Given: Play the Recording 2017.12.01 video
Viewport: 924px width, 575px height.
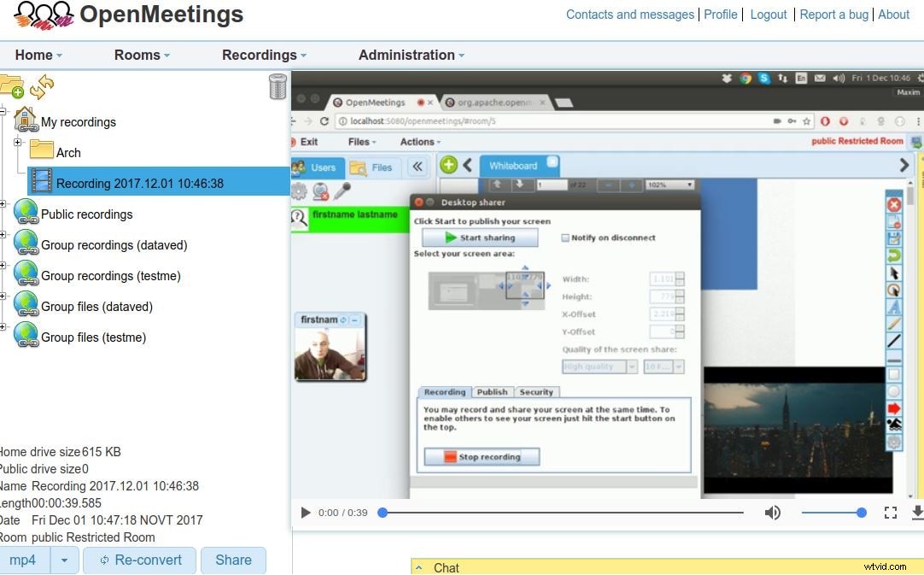Looking at the screenshot, I should 306,513.
